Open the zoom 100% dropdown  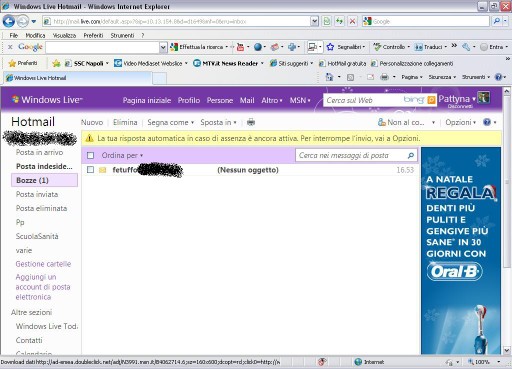tap(499, 362)
